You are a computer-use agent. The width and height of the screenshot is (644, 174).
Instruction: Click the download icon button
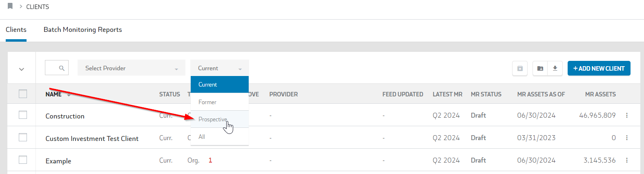(555, 69)
